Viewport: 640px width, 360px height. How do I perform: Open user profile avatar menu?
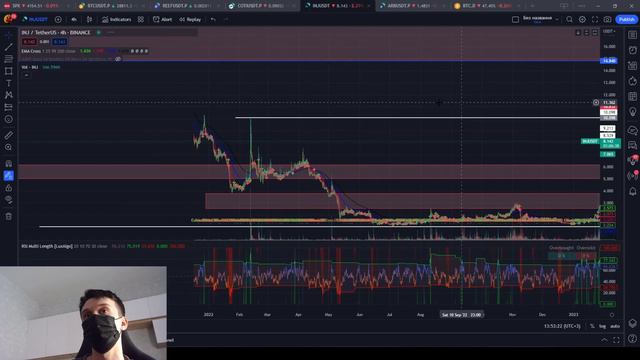9,19
